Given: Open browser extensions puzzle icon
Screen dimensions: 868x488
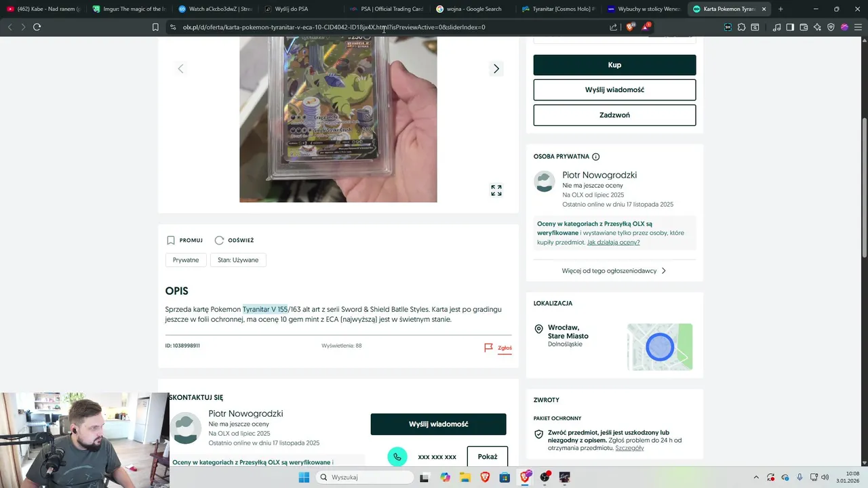Looking at the screenshot, I should click(741, 27).
